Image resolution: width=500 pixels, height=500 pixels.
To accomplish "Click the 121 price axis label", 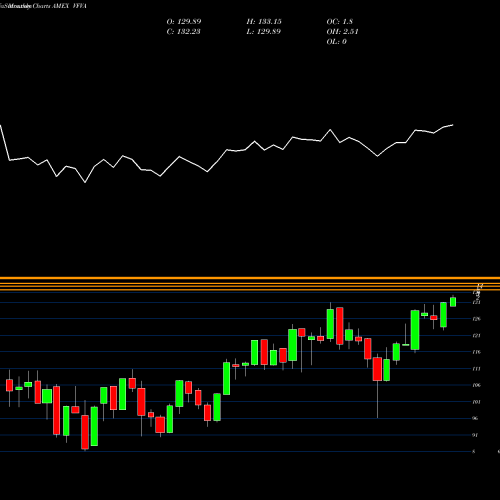I will coord(477,336).
